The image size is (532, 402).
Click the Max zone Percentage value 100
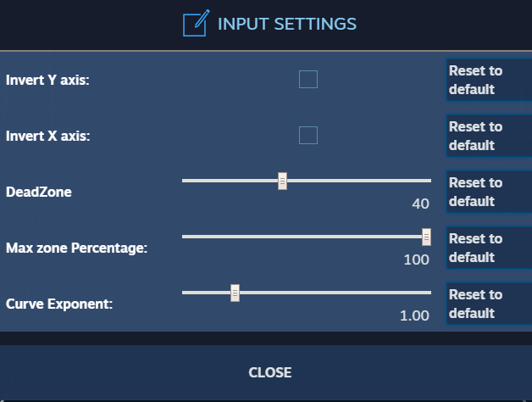click(x=416, y=260)
